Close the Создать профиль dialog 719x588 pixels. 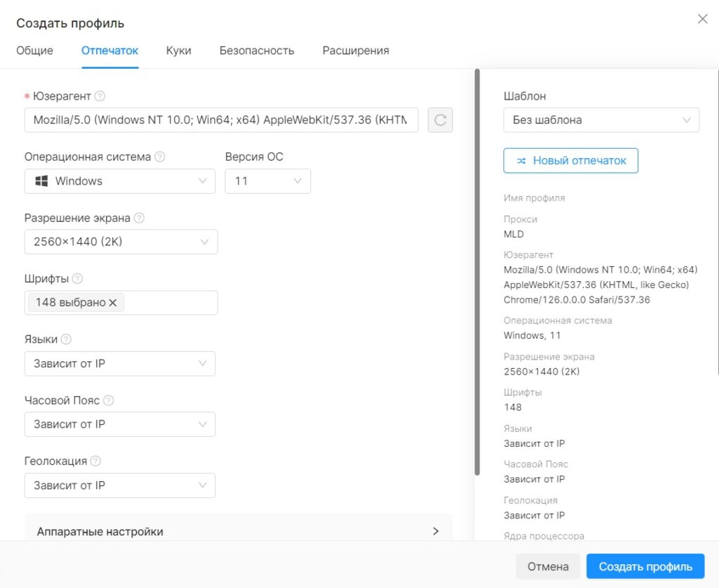click(x=702, y=19)
